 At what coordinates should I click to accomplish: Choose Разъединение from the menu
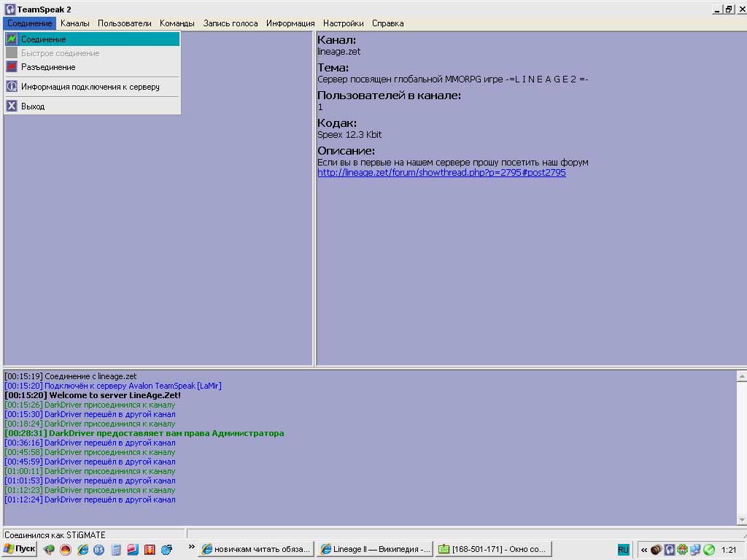48,67
